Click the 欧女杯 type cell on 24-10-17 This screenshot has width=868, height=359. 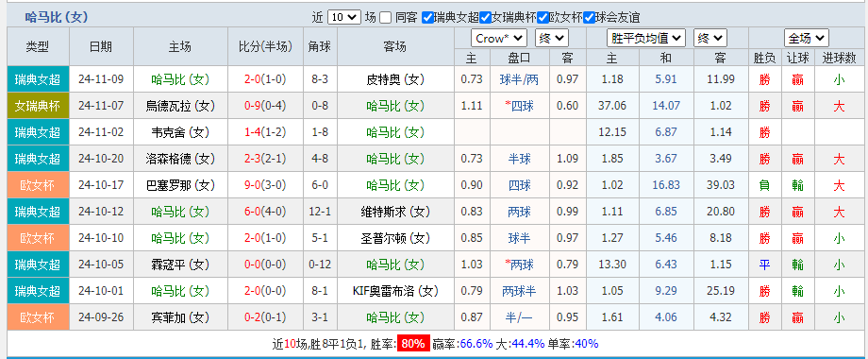pyautogui.click(x=38, y=185)
